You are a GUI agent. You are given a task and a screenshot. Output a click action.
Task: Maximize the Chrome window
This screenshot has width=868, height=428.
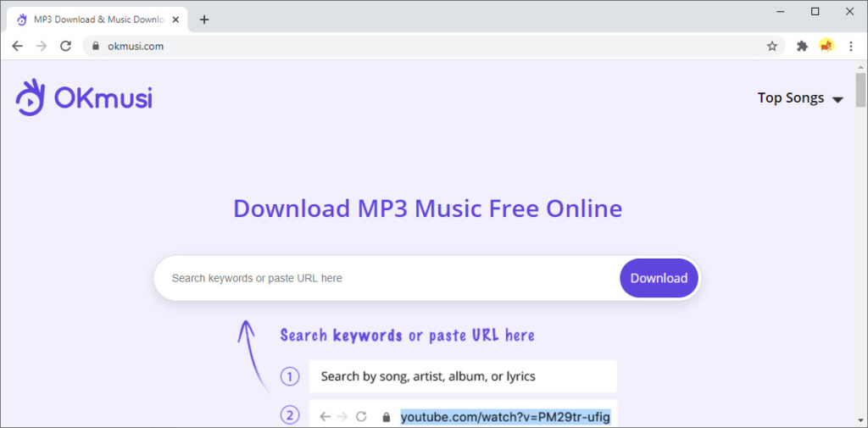point(815,12)
